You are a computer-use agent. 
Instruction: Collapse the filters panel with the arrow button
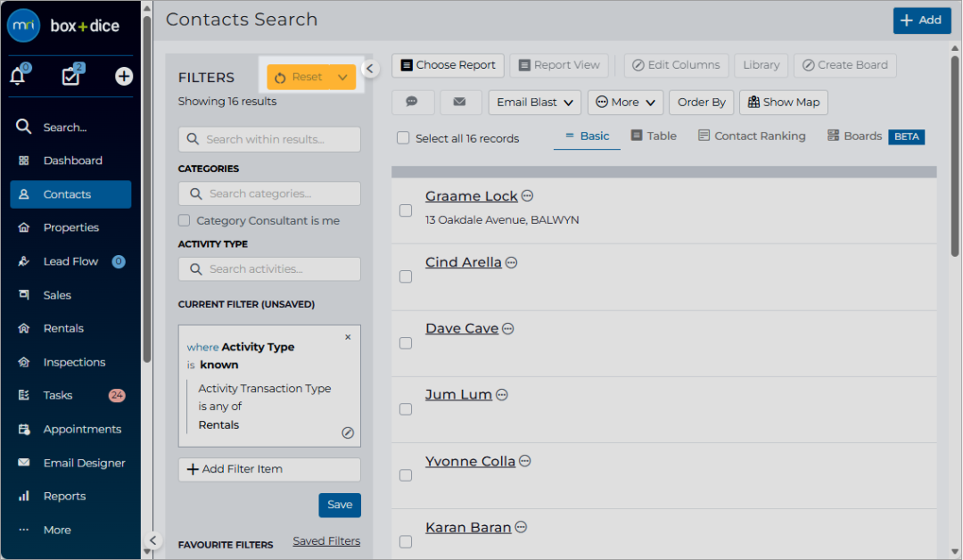[x=370, y=69]
